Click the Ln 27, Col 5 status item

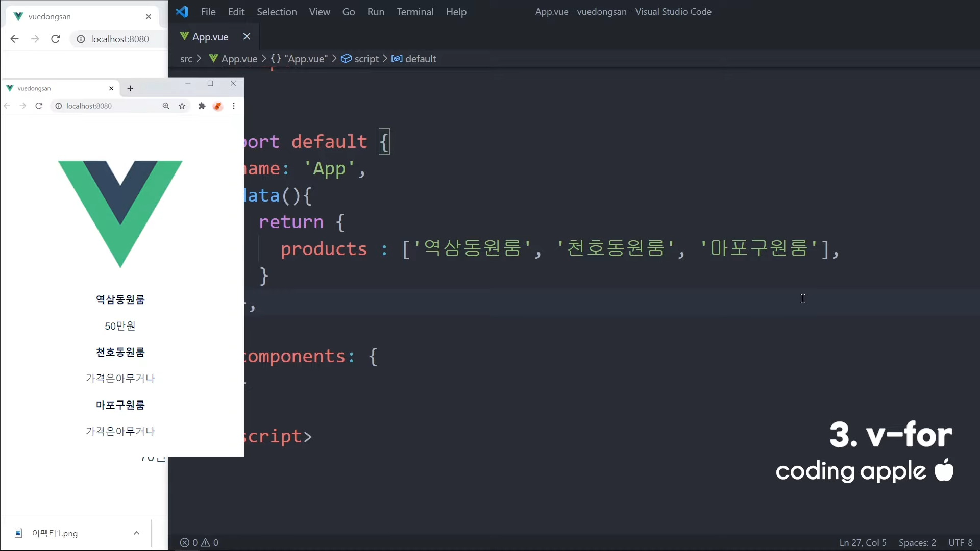tap(863, 542)
